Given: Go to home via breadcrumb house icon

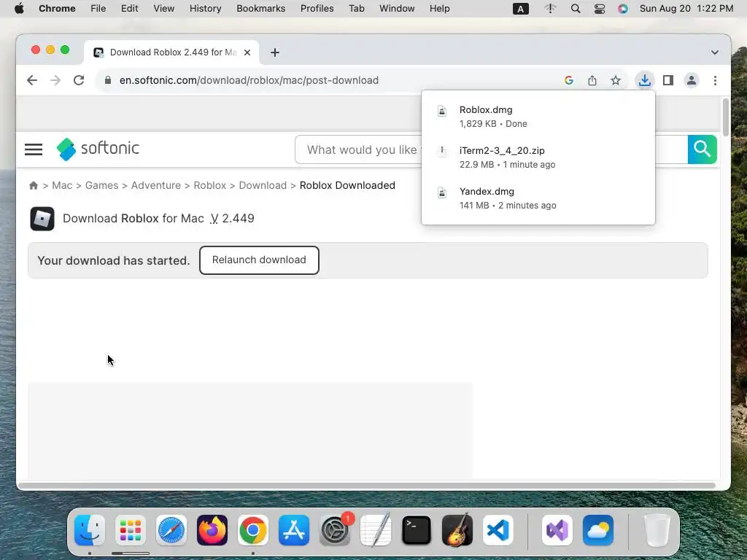Looking at the screenshot, I should tap(34, 185).
